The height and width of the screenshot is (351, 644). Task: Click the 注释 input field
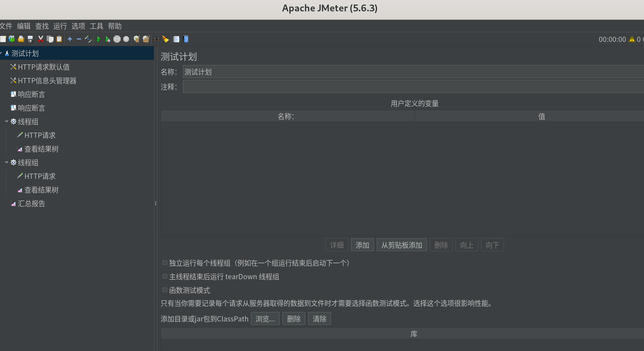[413, 87]
